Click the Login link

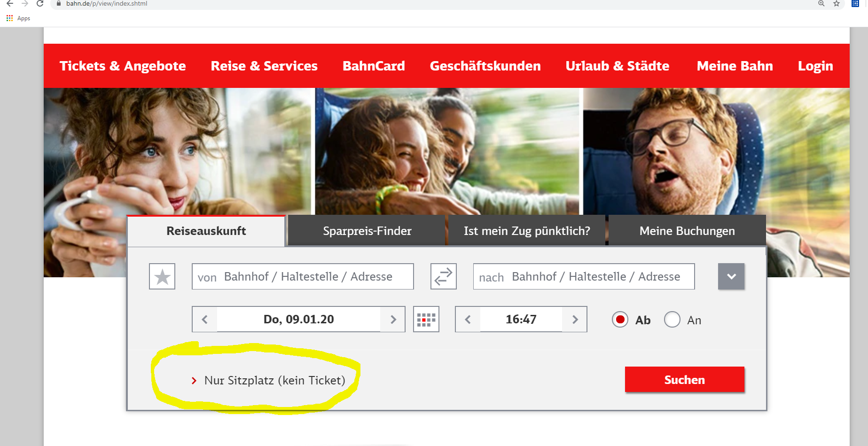[815, 66]
